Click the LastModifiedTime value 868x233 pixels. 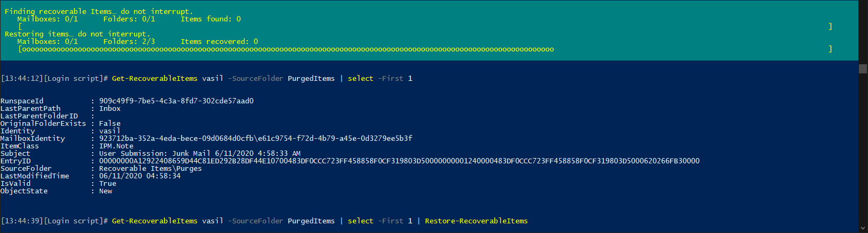[x=140, y=176]
